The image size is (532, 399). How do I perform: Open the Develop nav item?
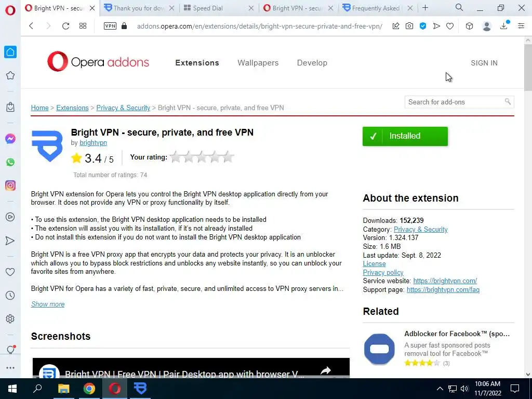(x=312, y=63)
